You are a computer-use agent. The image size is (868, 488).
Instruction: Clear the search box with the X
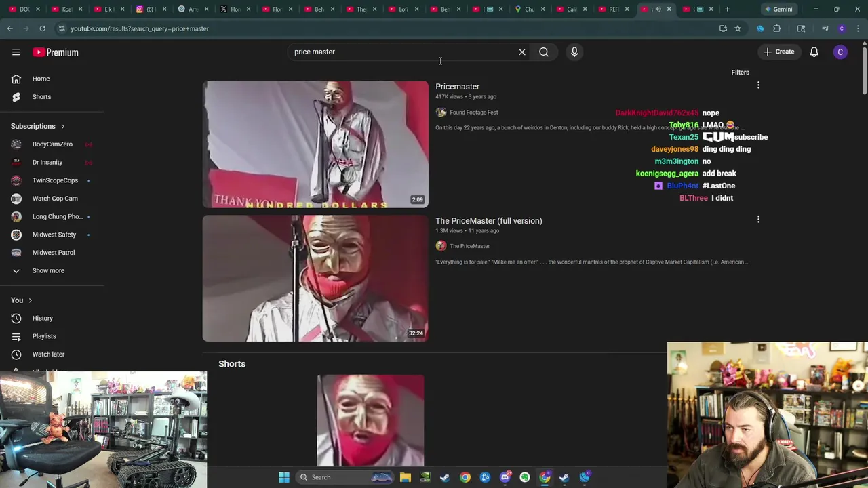(x=522, y=52)
